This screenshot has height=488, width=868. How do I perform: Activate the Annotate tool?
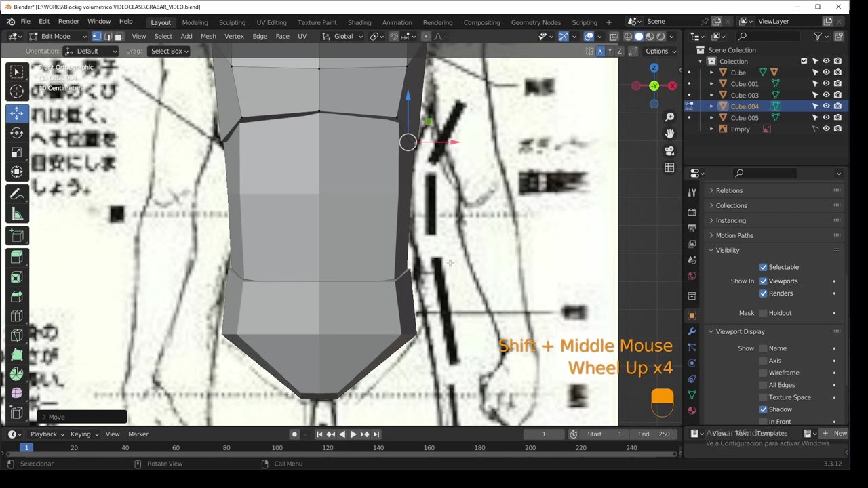tap(17, 195)
